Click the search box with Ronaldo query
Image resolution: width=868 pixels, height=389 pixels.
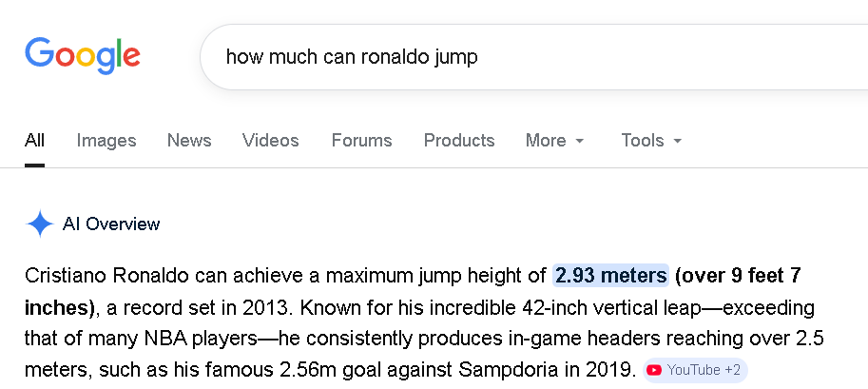coord(532,57)
